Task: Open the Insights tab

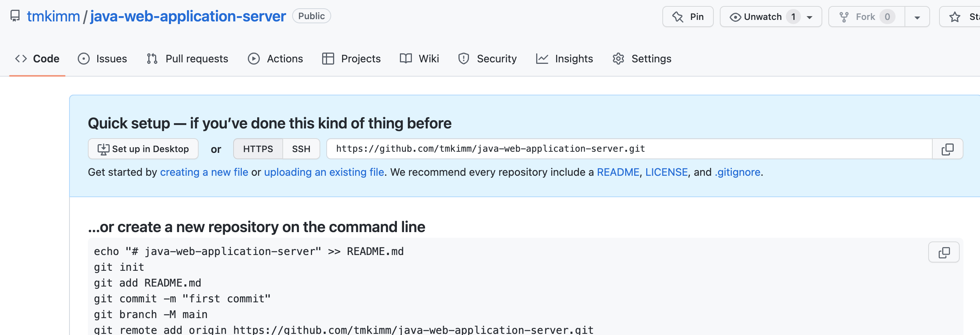Action: 565,59
